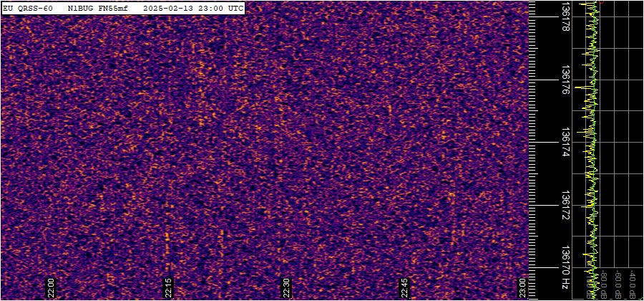Select the 136176 frequency scale label
644x301 pixels.
(x=565, y=80)
